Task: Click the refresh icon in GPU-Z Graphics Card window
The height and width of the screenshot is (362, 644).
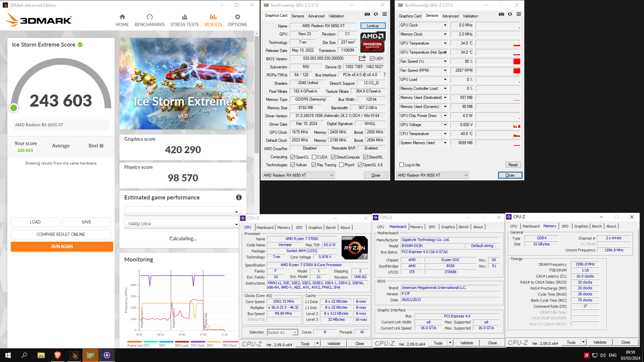Action: (x=376, y=14)
